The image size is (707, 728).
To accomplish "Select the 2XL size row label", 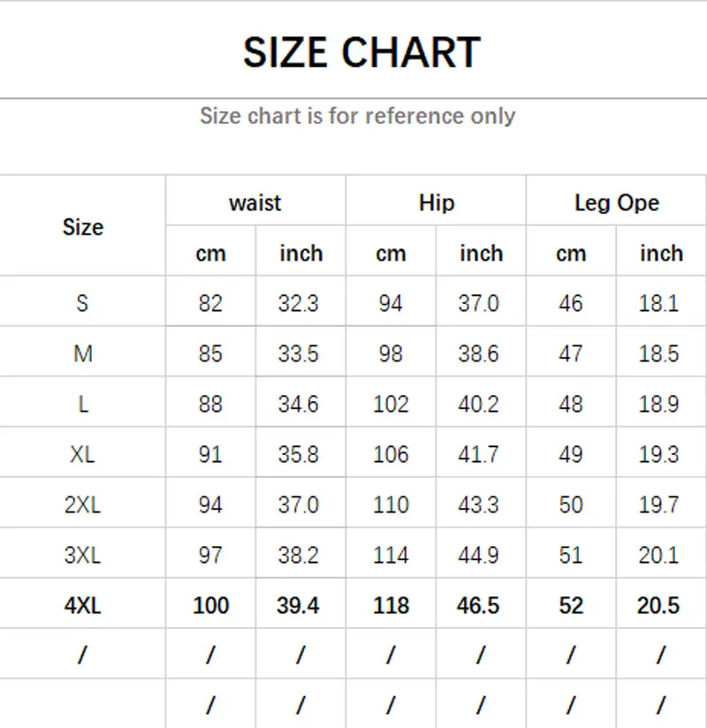I will coord(82,504).
